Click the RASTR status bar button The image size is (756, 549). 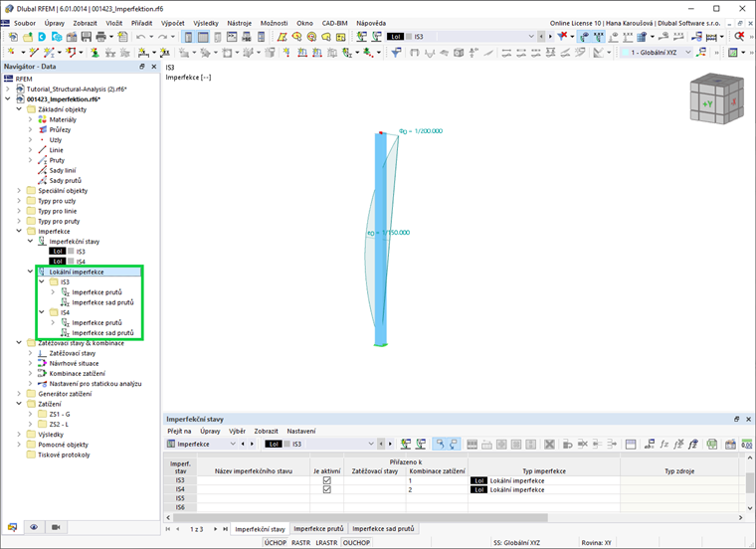click(x=300, y=543)
